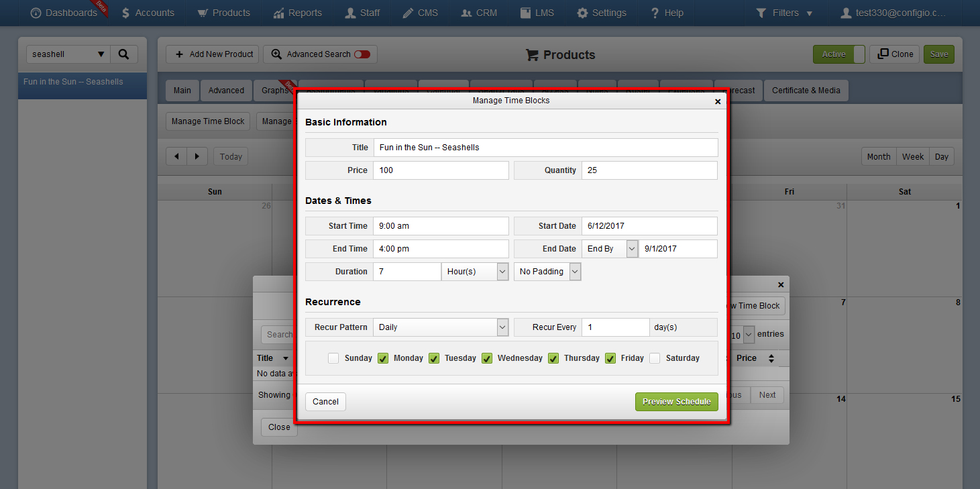
Task: Toggle the Active status switch
Action: coord(838,54)
